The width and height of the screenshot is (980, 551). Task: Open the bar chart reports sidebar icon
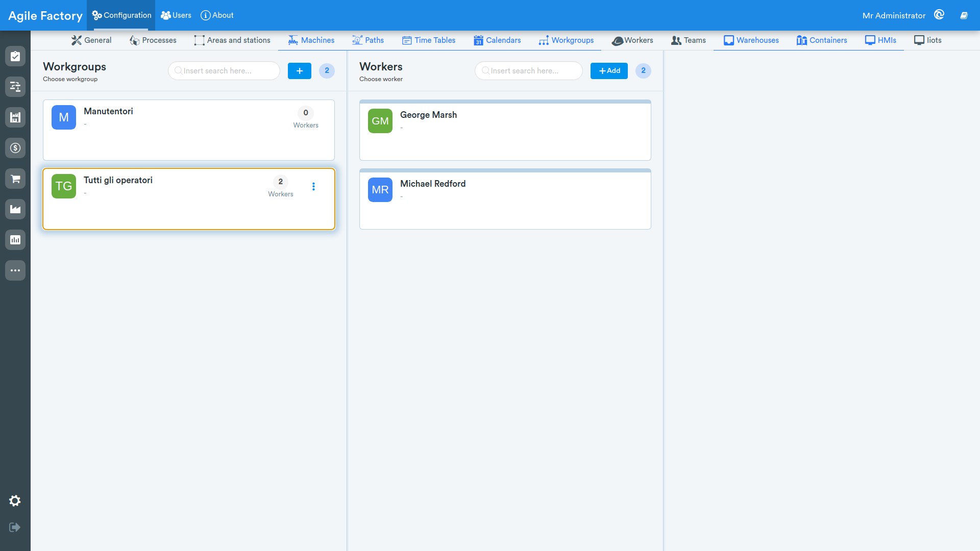15,240
